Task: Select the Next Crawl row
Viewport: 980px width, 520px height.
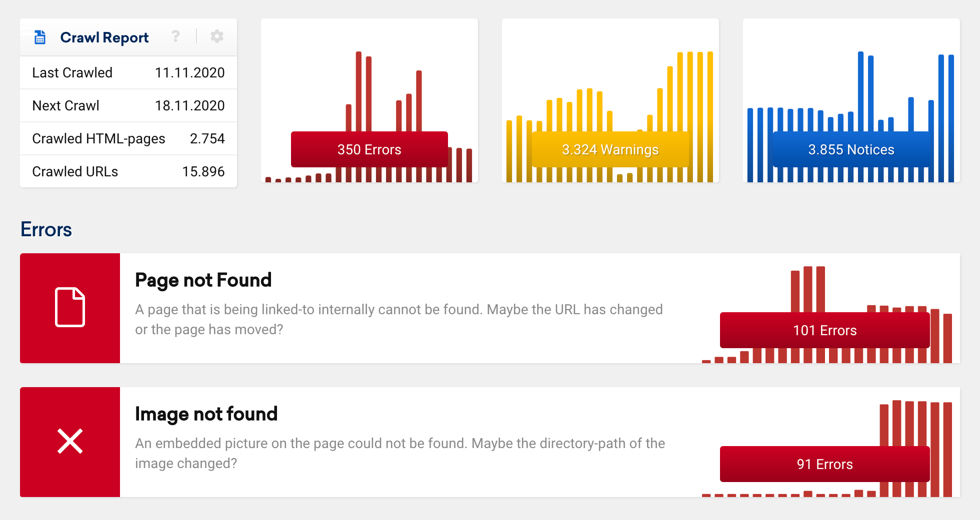Action: [128, 105]
